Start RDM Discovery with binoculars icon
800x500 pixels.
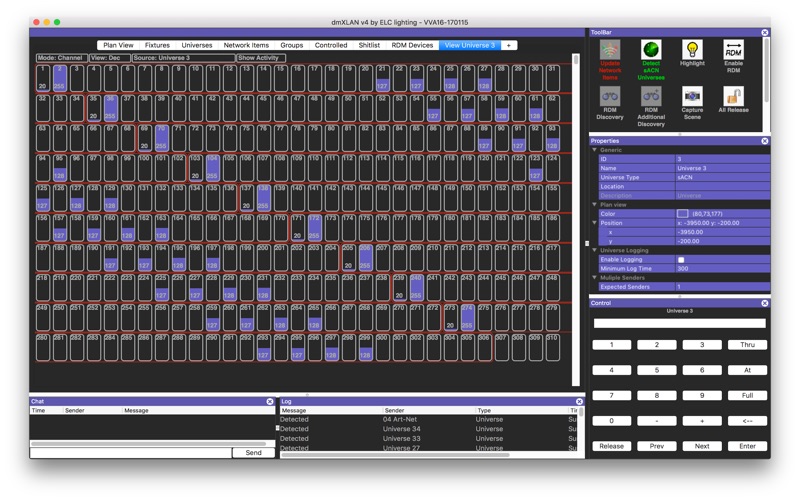610,97
